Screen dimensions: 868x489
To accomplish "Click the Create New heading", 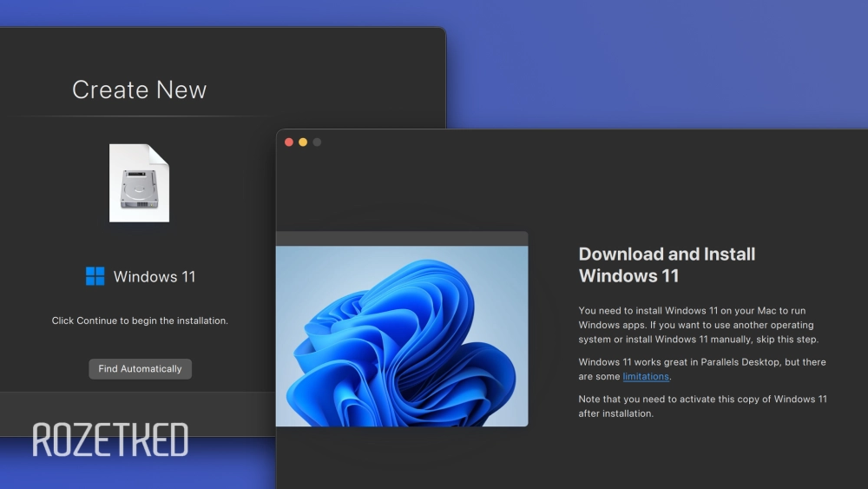I will [139, 89].
